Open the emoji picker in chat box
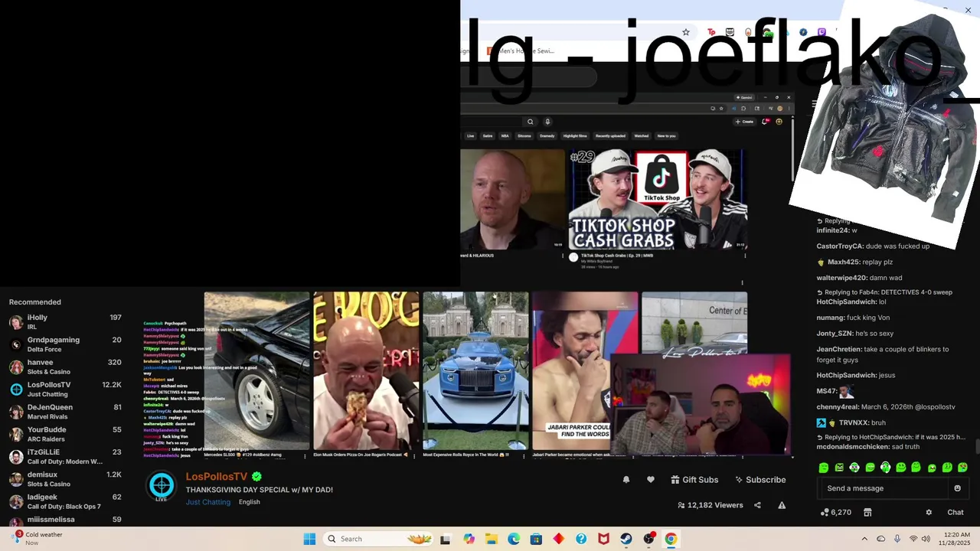Viewport: 980px width, 551px height. pos(957,488)
